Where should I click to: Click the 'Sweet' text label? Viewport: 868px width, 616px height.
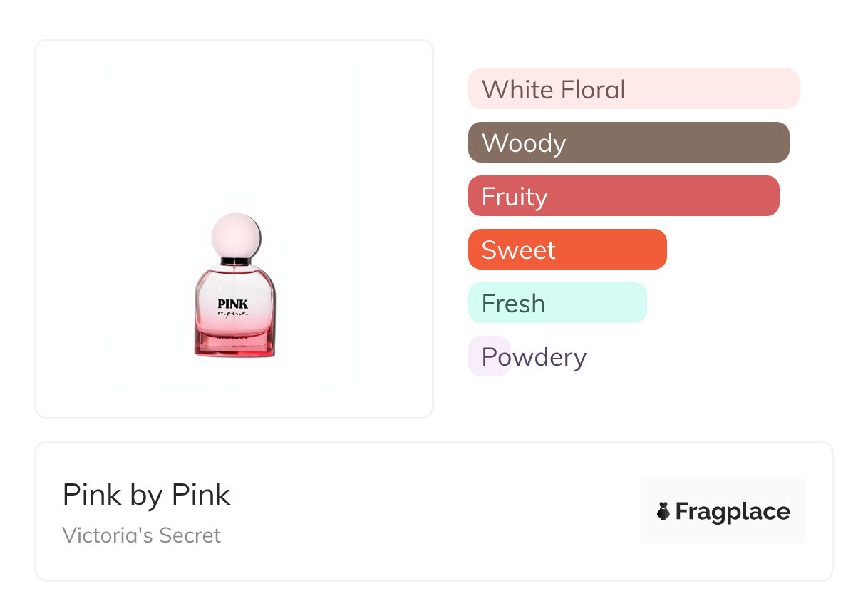click(519, 250)
